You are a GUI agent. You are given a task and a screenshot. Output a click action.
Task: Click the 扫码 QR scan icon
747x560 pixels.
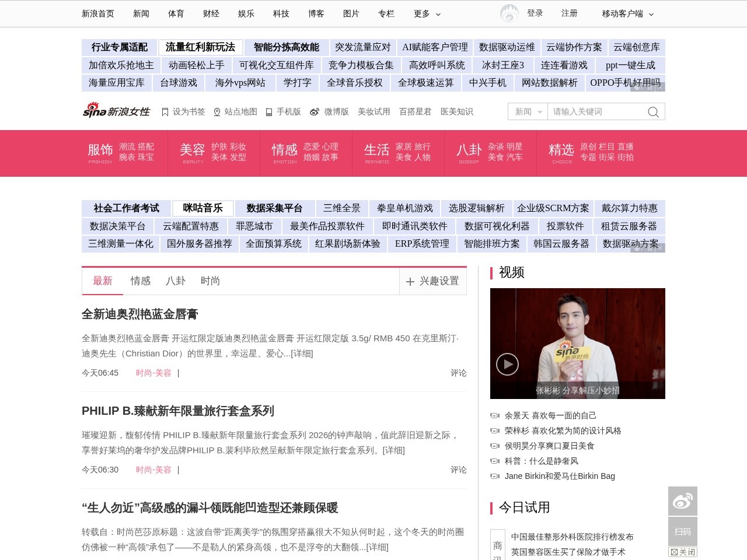(683, 531)
